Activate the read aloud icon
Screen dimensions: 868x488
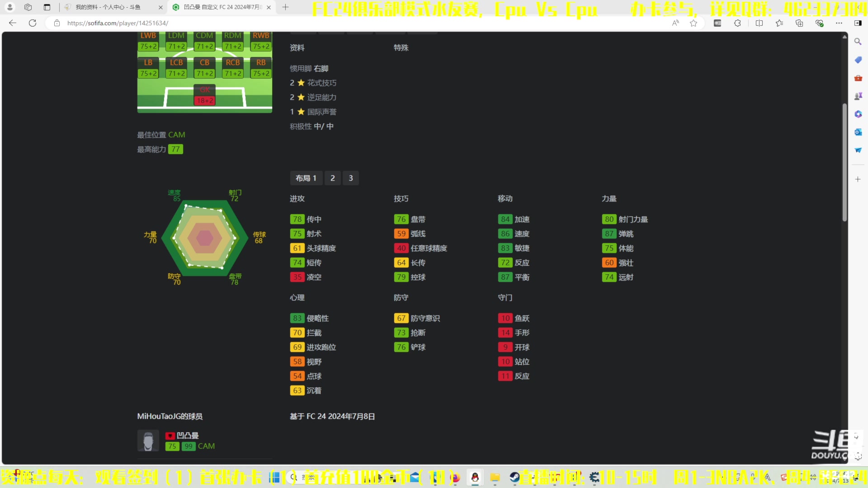[x=675, y=23]
